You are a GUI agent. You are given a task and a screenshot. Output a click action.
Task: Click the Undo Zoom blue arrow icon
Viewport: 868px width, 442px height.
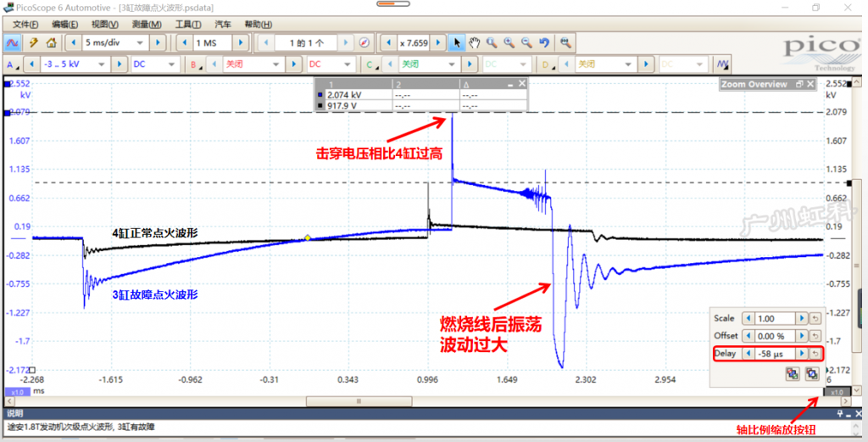(x=544, y=42)
